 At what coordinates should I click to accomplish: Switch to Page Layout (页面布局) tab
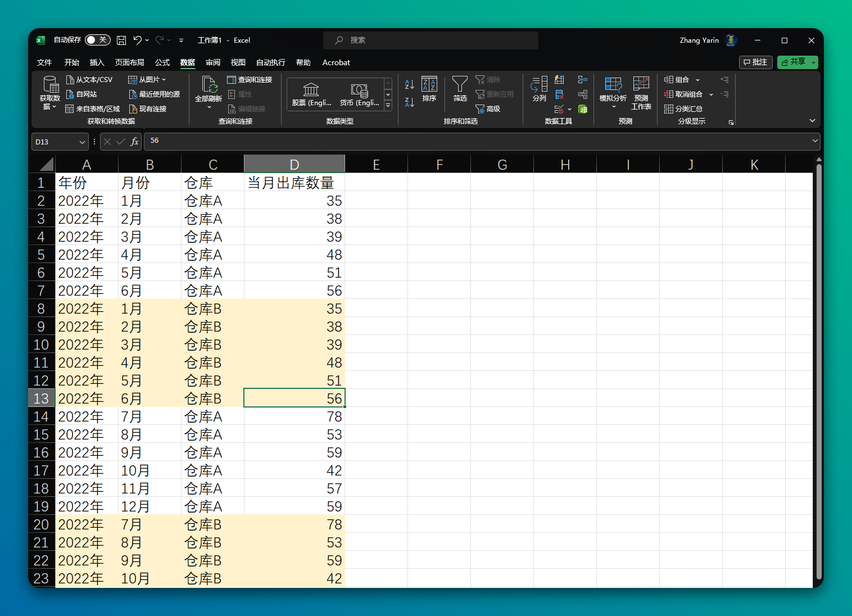coord(130,62)
